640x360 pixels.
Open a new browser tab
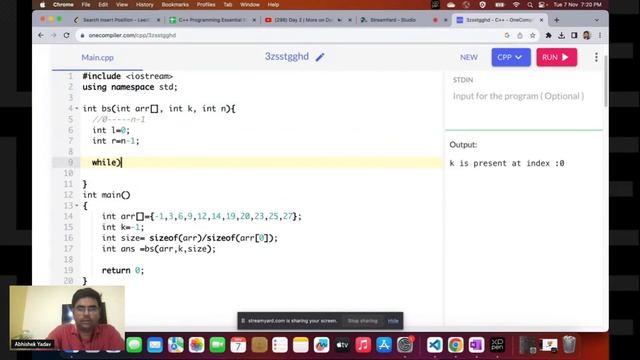coord(556,20)
